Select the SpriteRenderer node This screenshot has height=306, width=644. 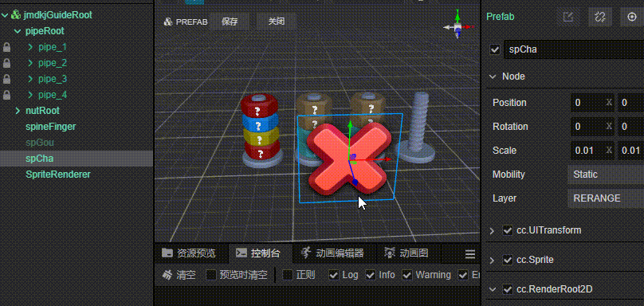click(58, 175)
